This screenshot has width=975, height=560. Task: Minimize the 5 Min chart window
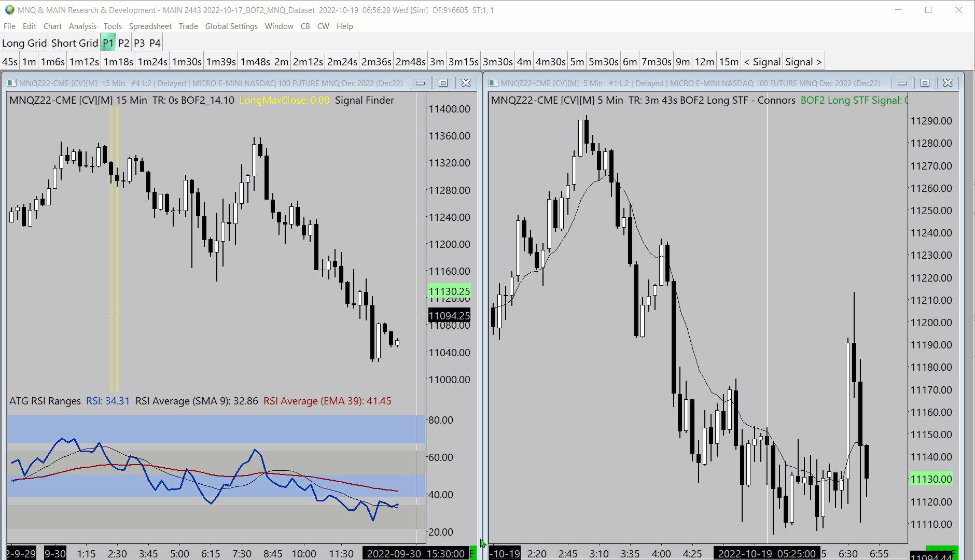point(902,83)
